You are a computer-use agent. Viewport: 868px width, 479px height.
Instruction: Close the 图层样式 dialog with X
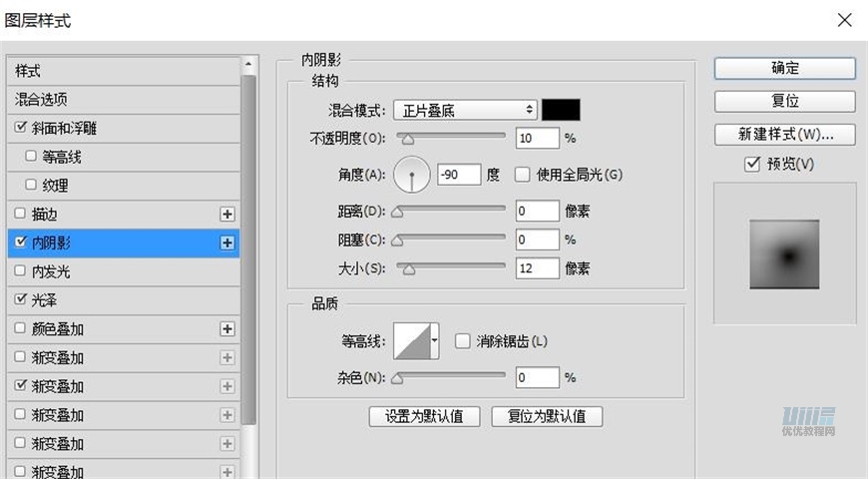(x=845, y=20)
